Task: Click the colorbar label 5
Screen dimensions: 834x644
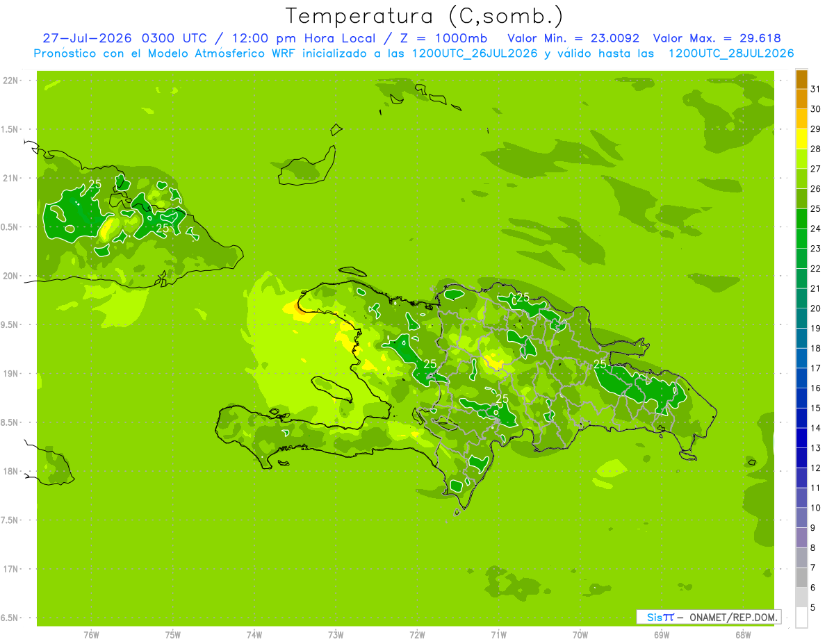Action: point(814,607)
